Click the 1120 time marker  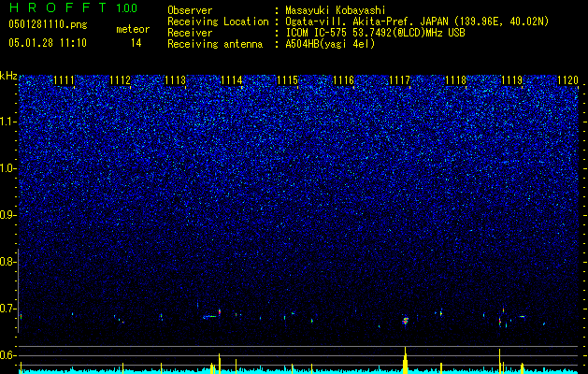click(x=567, y=80)
